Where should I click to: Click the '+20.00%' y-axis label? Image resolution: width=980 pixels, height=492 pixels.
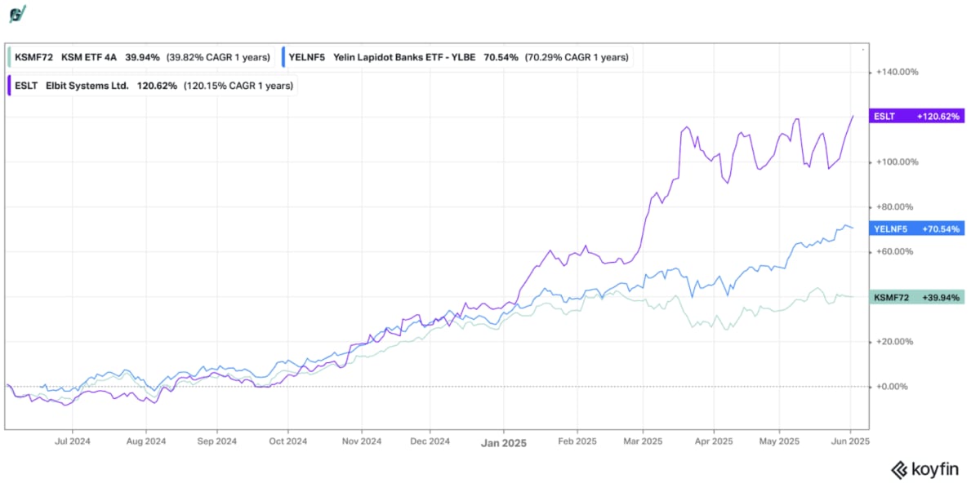click(897, 341)
